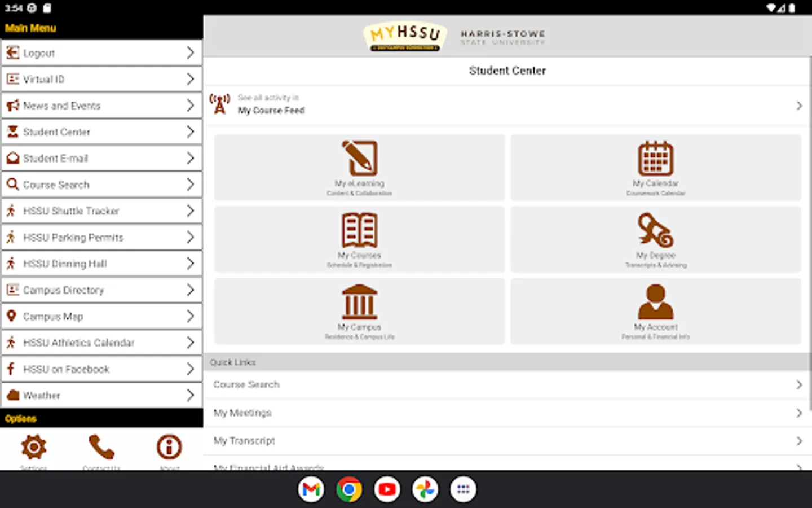The width and height of the screenshot is (812, 508).
Task: Expand Student E-mail row chevron
Action: (x=191, y=158)
